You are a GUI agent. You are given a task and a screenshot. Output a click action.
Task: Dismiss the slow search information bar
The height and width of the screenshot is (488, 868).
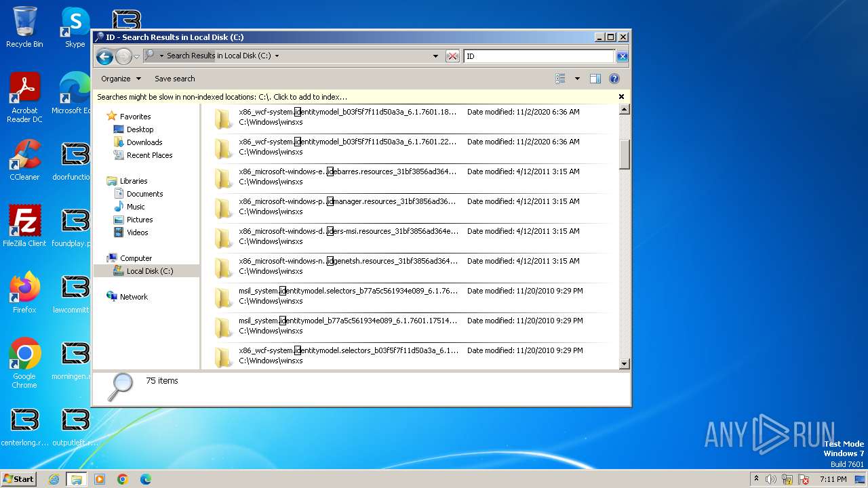[x=621, y=97]
